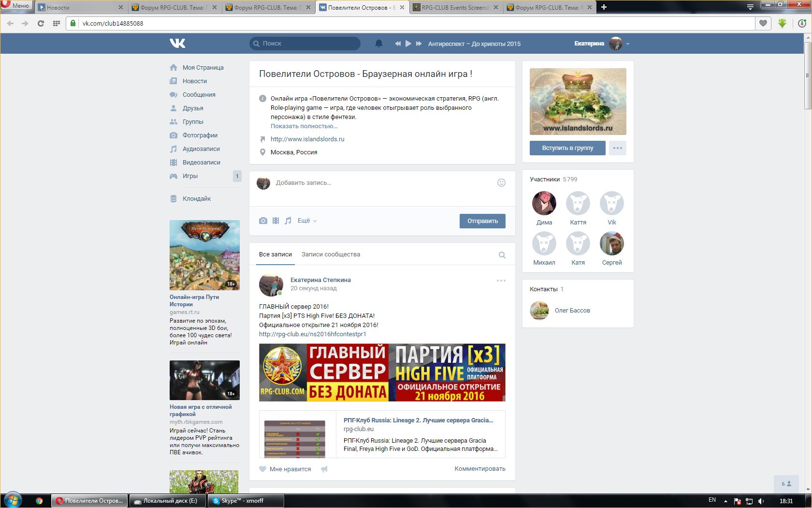Screen dimensions: 812x508
Task: Open Друзья in the sidebar
Action: point(193,108)
